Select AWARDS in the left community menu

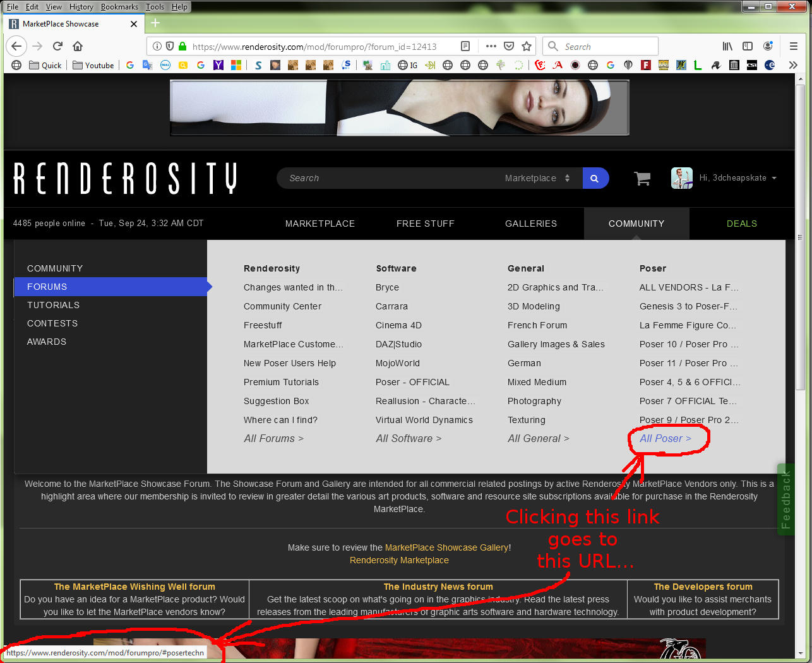pos(47,342)
